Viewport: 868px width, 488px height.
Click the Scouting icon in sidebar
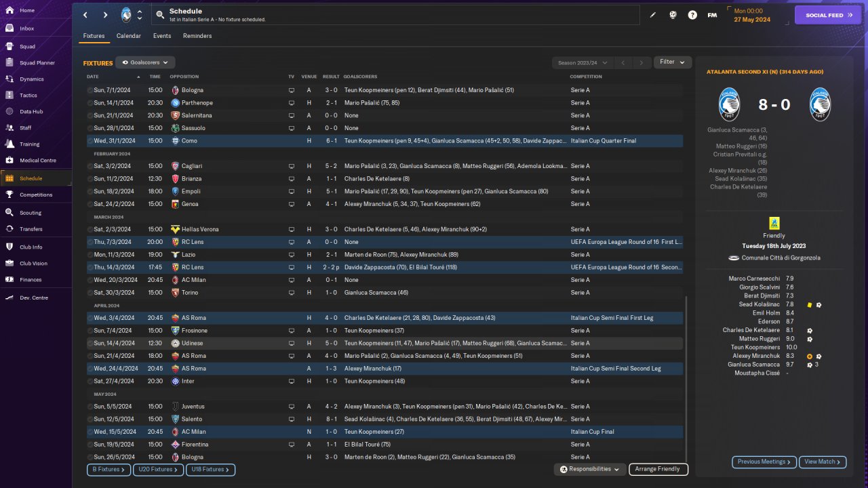[x=9, y=213]
